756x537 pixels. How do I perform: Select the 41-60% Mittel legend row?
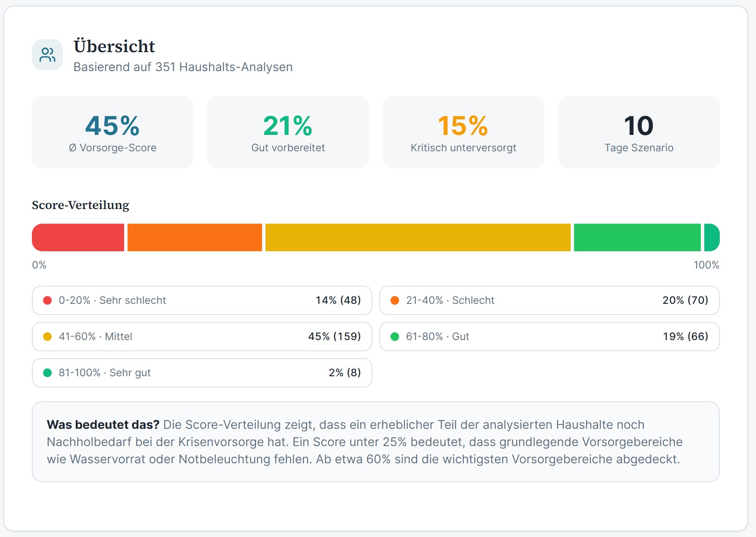202,337
